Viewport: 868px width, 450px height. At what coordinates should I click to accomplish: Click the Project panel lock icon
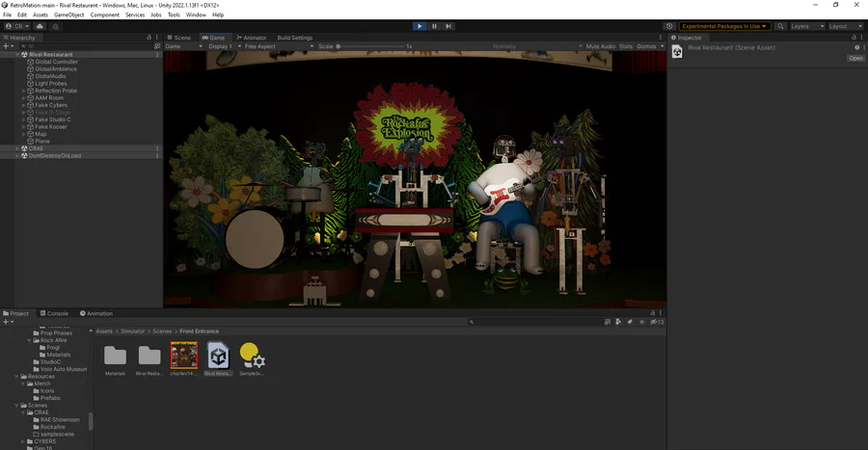(653, 313)
